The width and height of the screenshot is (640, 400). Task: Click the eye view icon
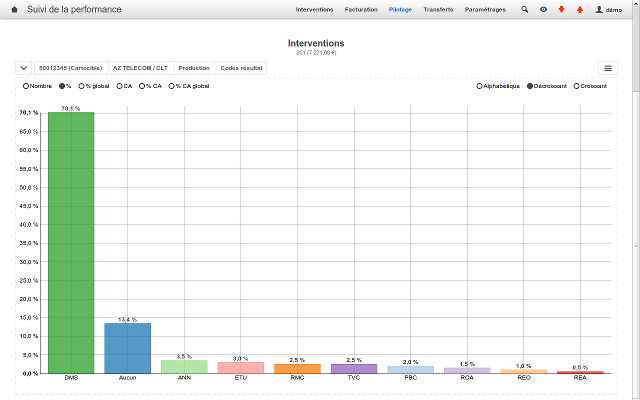pos(543,9)
